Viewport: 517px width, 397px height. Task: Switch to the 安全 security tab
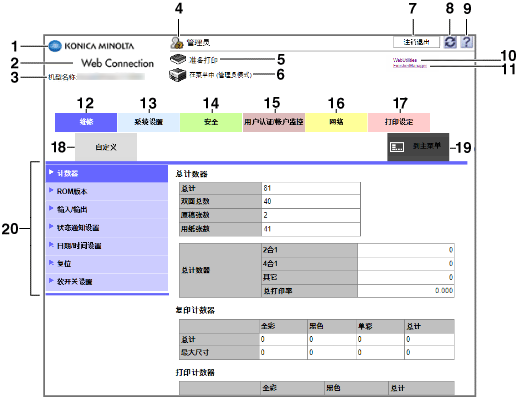point(211,122)
